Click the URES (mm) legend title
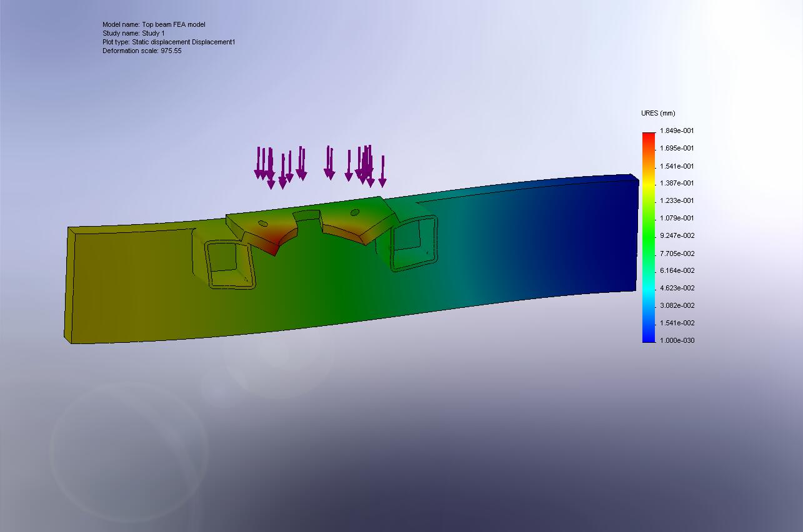The width and height of the screenshot is (803, 532). pos(657,113)
